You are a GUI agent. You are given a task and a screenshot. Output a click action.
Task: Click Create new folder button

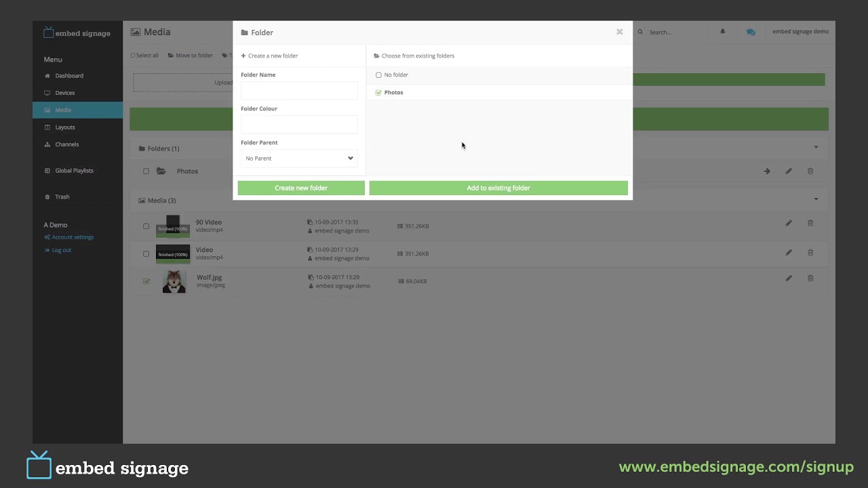click(301, 188)
